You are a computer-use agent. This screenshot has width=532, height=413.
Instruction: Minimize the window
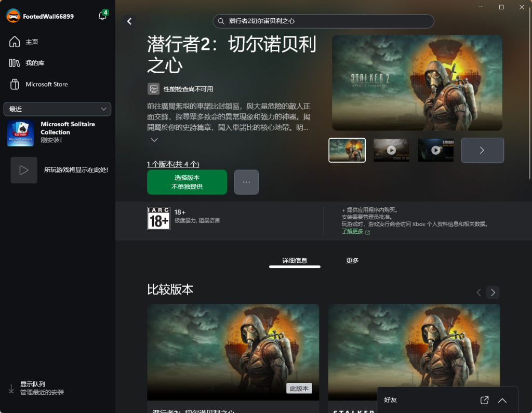point(481,7)
